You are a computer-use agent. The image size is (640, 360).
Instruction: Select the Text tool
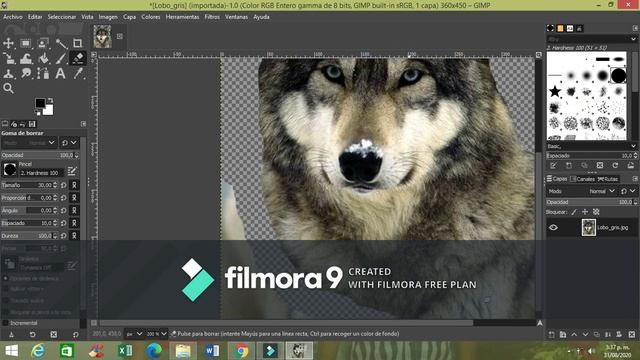pos(61,73)
